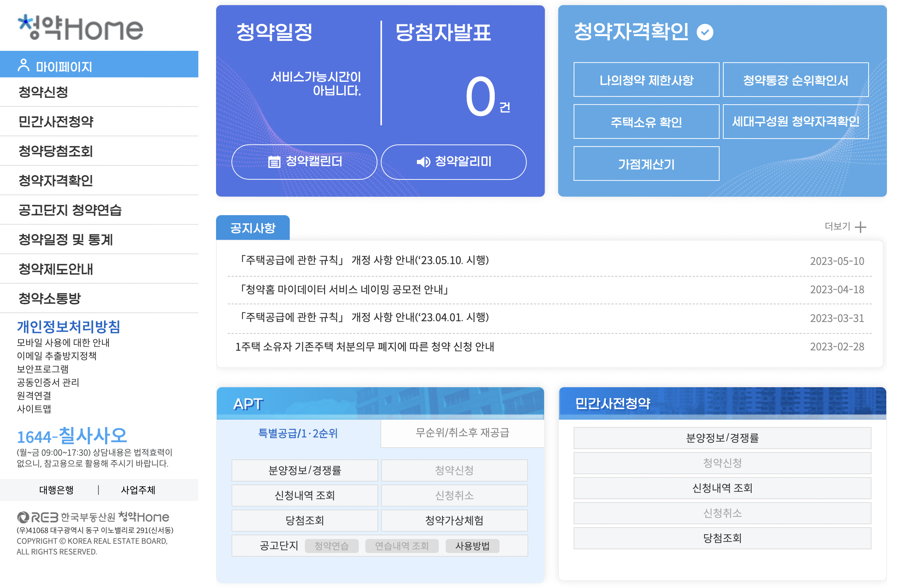Click the speaker icon for 청약알리미

423,162
